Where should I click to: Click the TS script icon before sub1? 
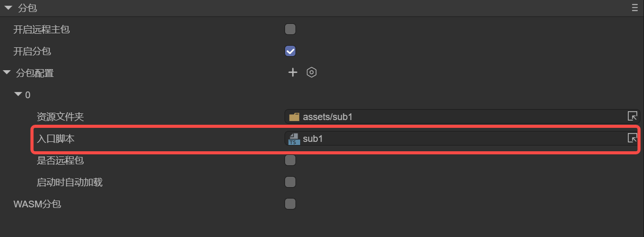click(x=294, y=138)
